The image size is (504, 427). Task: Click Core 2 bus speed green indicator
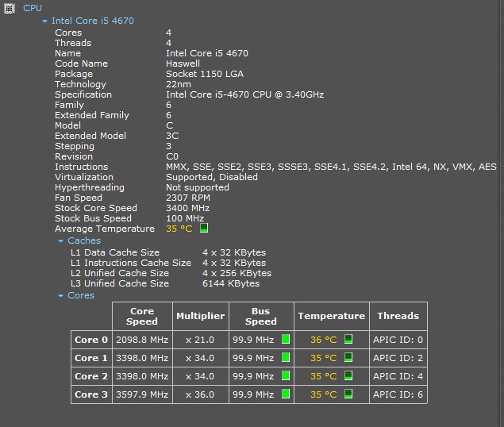point(286,376)
